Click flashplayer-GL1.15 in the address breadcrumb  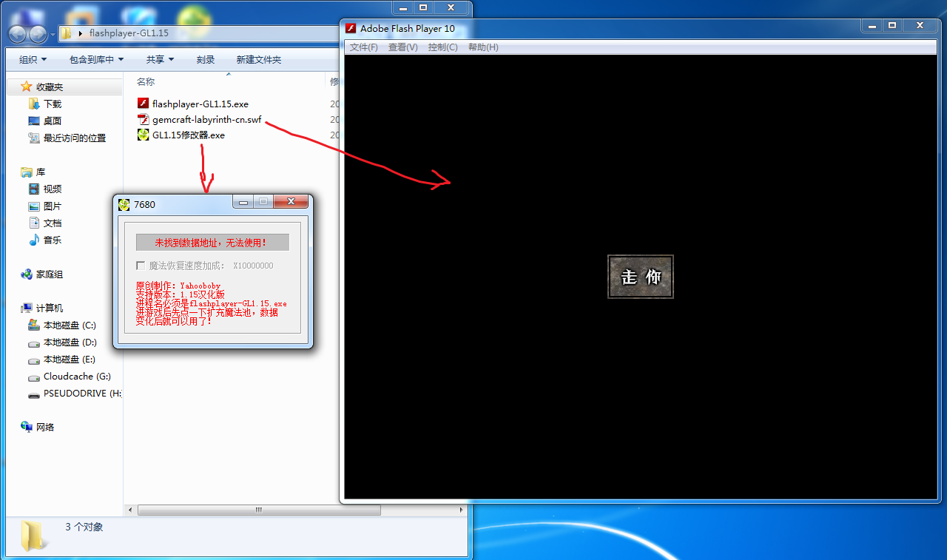(x=129, y=33)
